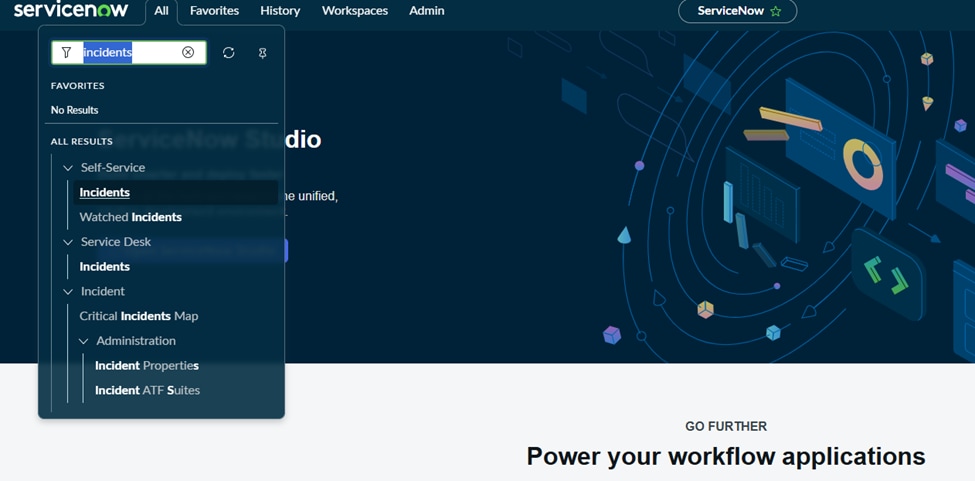975x481 pixels.
Task: Collapse the Self-Service section
Action: [68, 168]
